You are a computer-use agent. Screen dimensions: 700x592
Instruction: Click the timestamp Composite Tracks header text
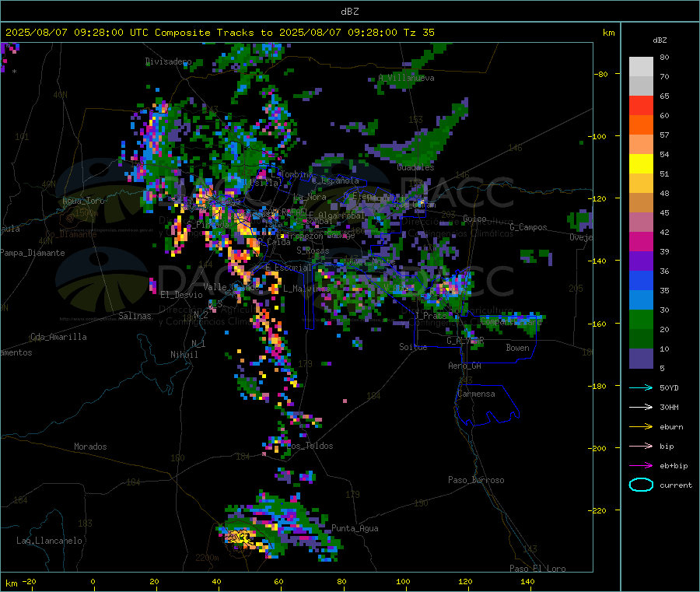click(x=219, y=33)
